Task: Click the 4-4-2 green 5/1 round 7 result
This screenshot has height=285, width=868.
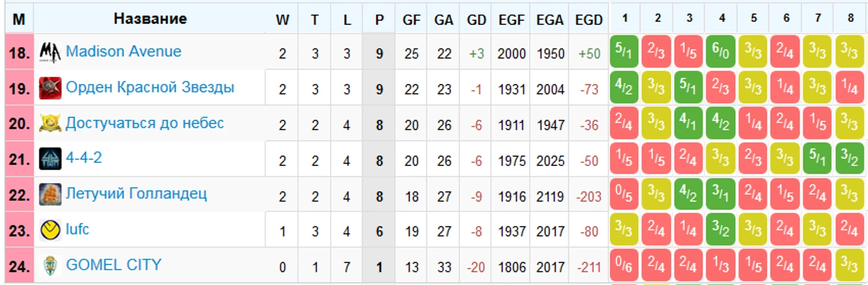Action: [817, 158]
